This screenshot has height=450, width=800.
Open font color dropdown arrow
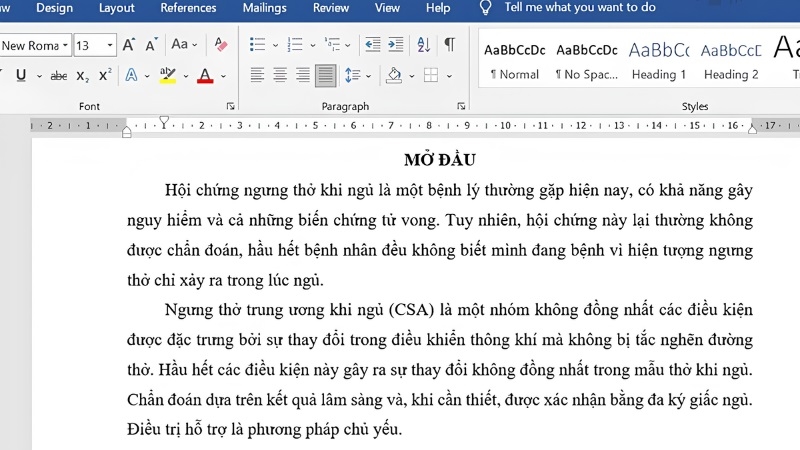pos(223,77)
